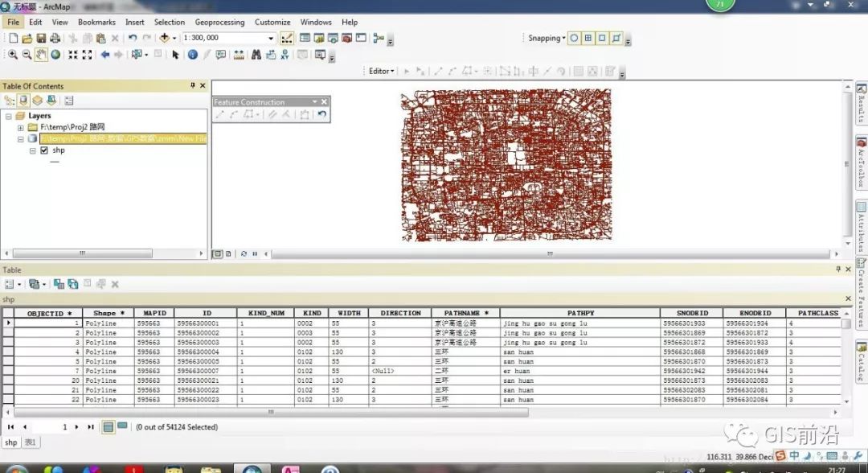Click the Add Data button
This screenshot has height=473, width=868.
tap(165, 39)
